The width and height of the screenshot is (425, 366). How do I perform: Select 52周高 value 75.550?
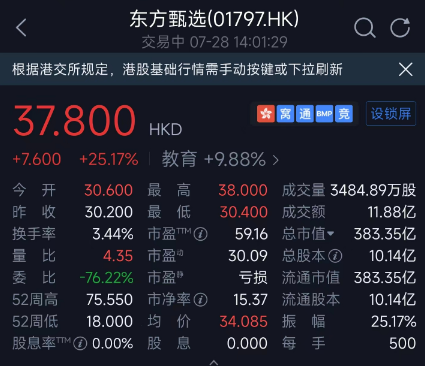pyautogui.click(x=109, y=300)
